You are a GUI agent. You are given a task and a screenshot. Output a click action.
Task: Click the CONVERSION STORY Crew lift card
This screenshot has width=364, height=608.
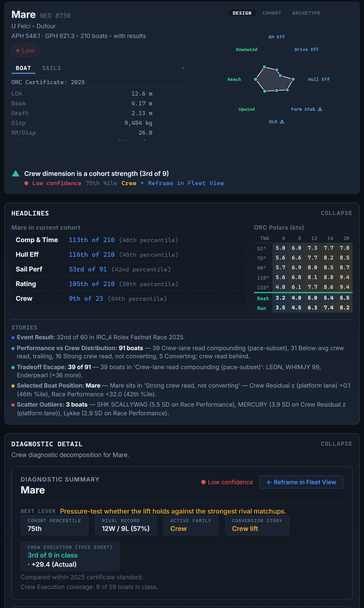[x=257, y=525]
